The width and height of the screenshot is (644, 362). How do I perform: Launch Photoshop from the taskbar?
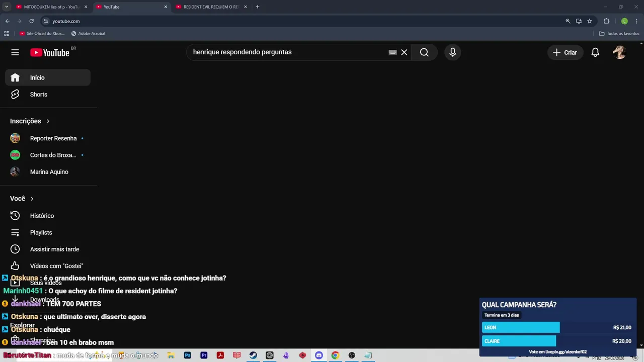(x=188, y=355)
